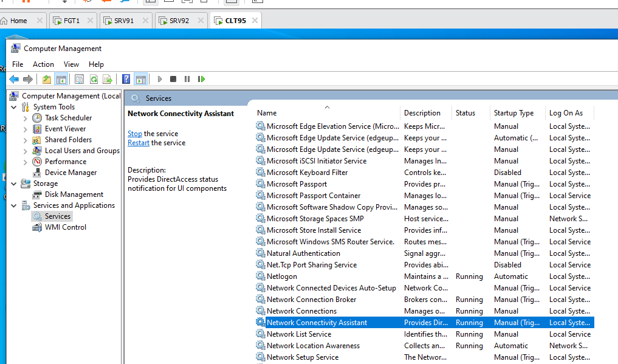Viewport: 618px width, 364px height.
Task: Expand the Local Users and Groups node
Action: 26,151
